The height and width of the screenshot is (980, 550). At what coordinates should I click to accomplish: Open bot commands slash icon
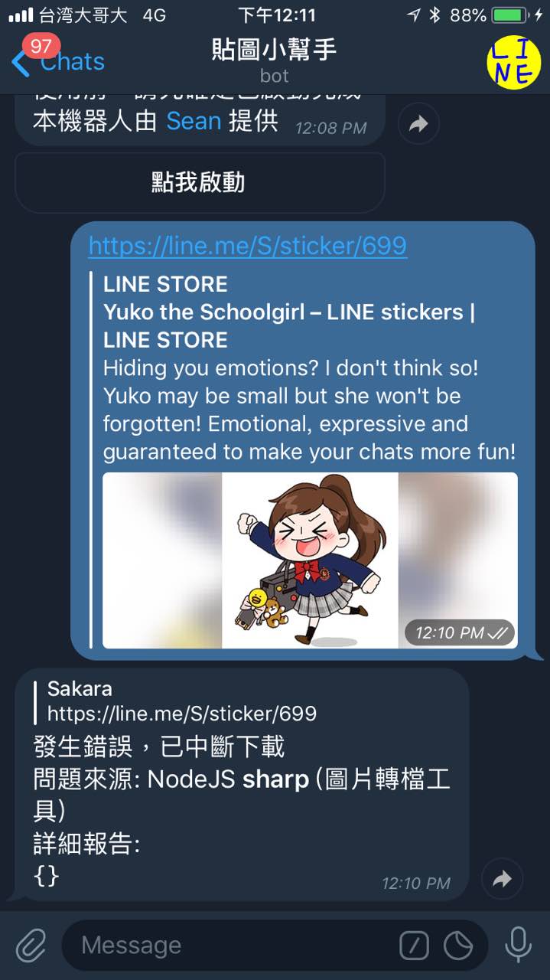pyautogui.click(x=414, y=946)
